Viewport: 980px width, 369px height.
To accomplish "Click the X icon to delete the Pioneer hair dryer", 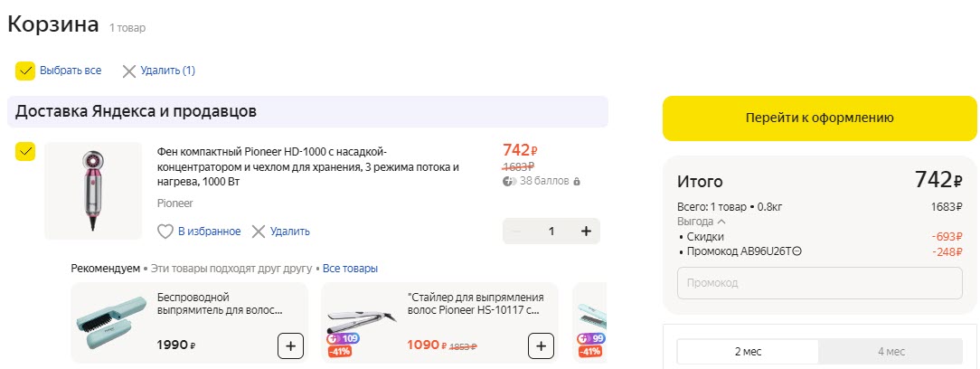I will (259, 232).
